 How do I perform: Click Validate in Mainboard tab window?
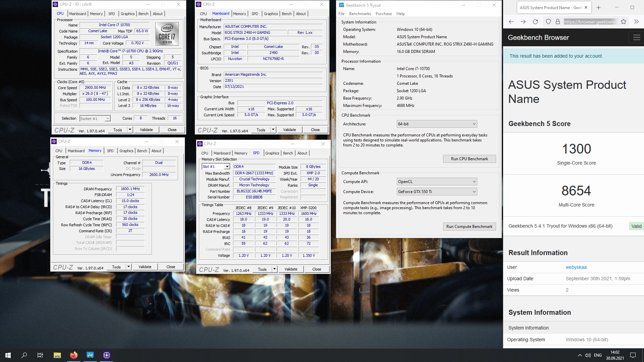pos(289,130)
